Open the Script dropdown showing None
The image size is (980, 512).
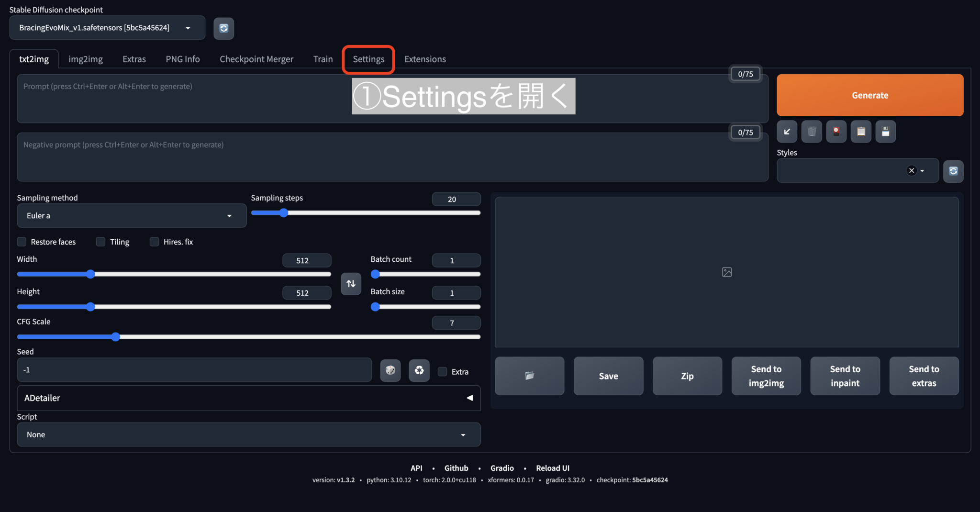click(x=248, y=434)
